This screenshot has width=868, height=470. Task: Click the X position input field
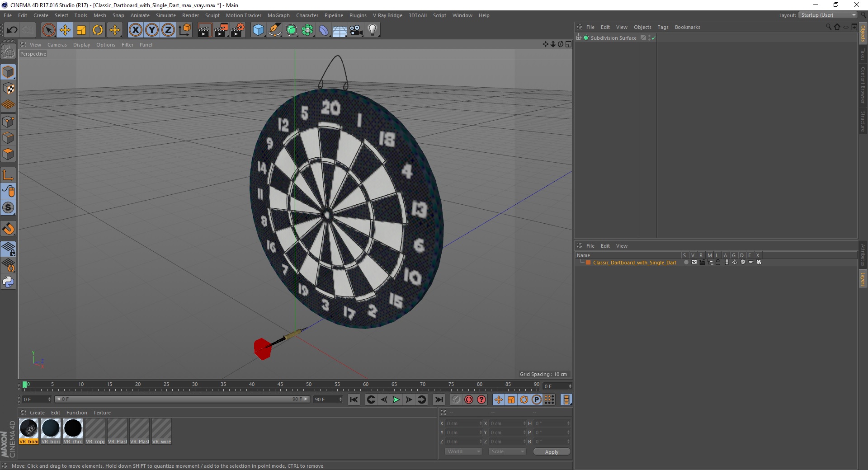tap(464, 423)
